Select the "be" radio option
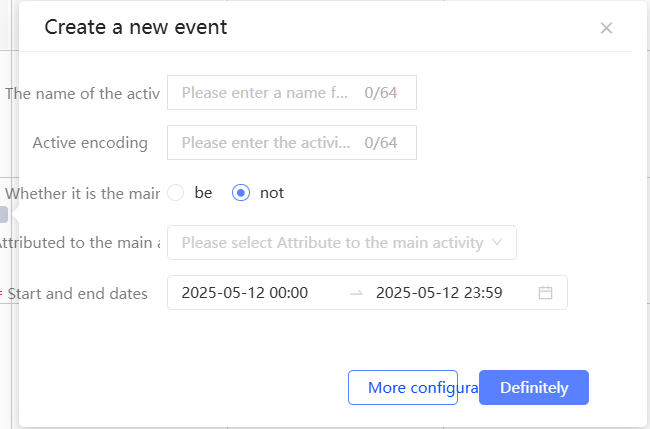Screen dimensions: 650x429 click(x=176, y=193)
